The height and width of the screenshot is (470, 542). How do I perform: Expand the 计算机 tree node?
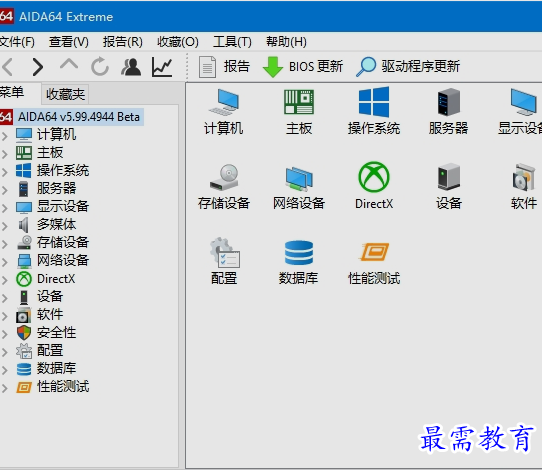point(4,136)
